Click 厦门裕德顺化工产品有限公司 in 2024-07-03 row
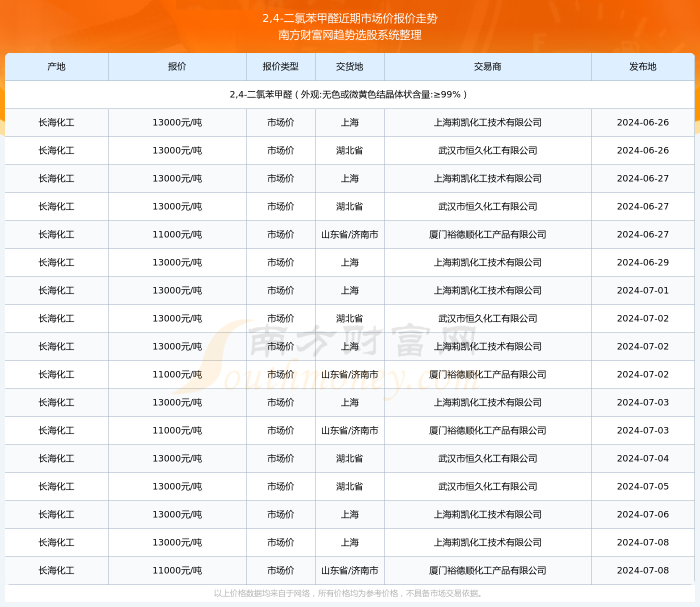The height and width of the screenshot is (607, 700). [487, 430]
